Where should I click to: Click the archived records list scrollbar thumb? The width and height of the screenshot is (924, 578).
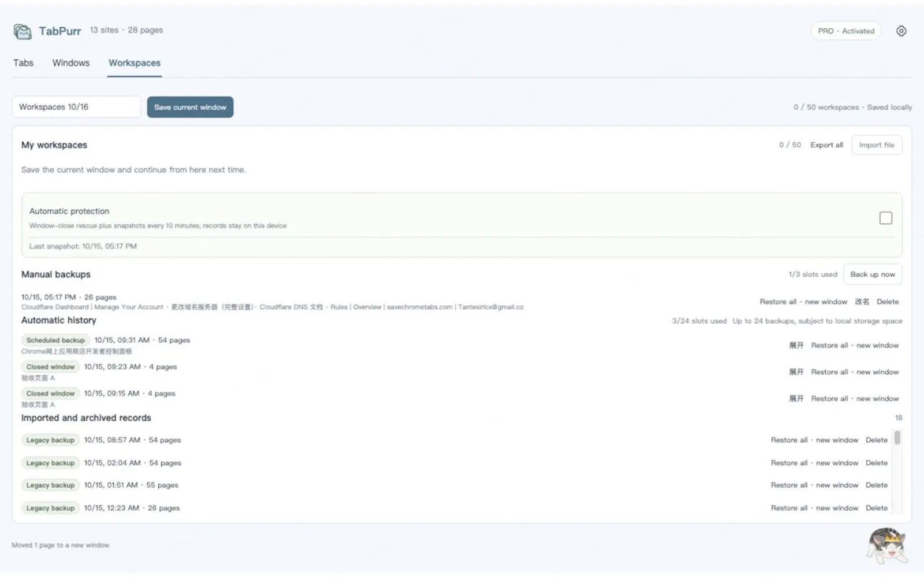click(x=897, y=438)
